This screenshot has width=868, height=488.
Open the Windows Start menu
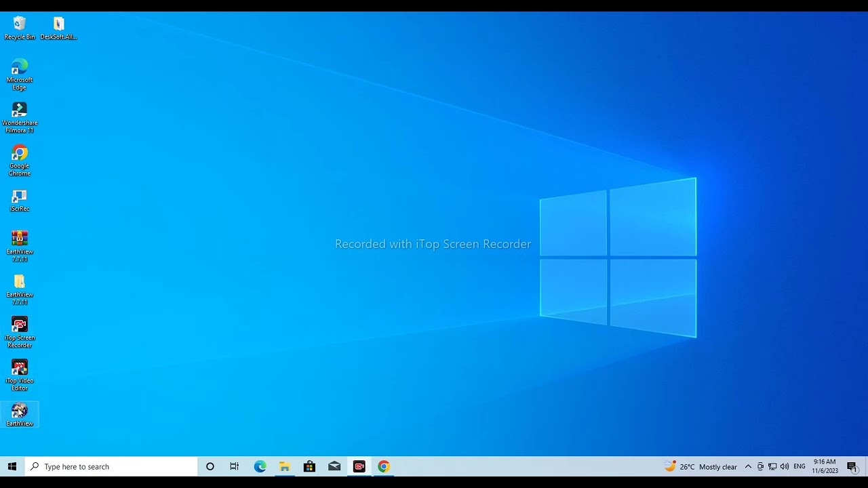(12, 466)
